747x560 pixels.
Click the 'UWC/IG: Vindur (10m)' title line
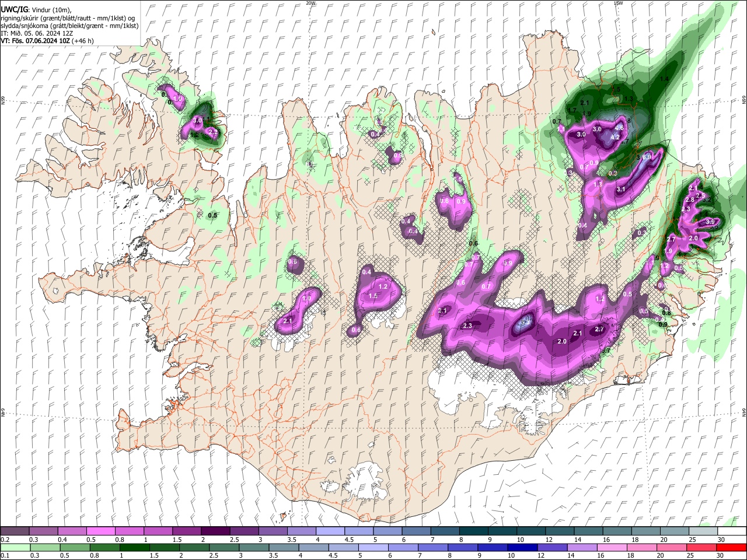coord(36,9)
